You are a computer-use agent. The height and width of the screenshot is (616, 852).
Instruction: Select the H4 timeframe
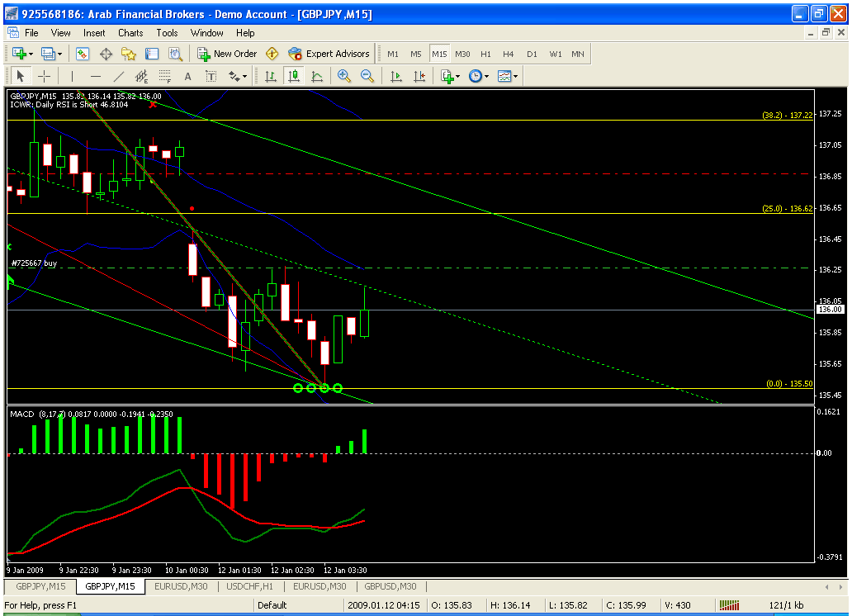point(509,54)
